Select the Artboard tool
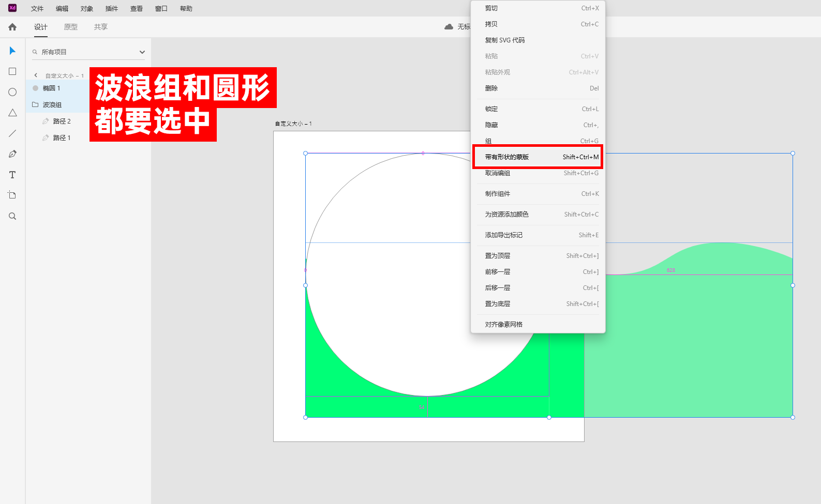This screenshot has height=504, width=821. (x=12, y=195)
